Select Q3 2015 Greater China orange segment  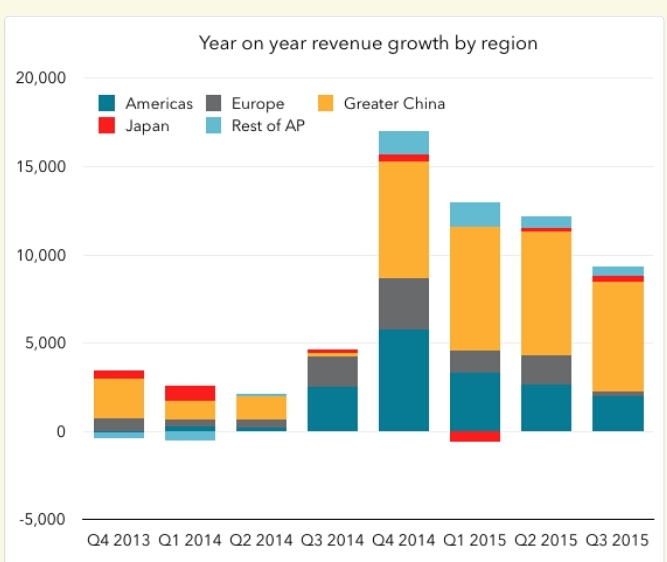(618, 337)
